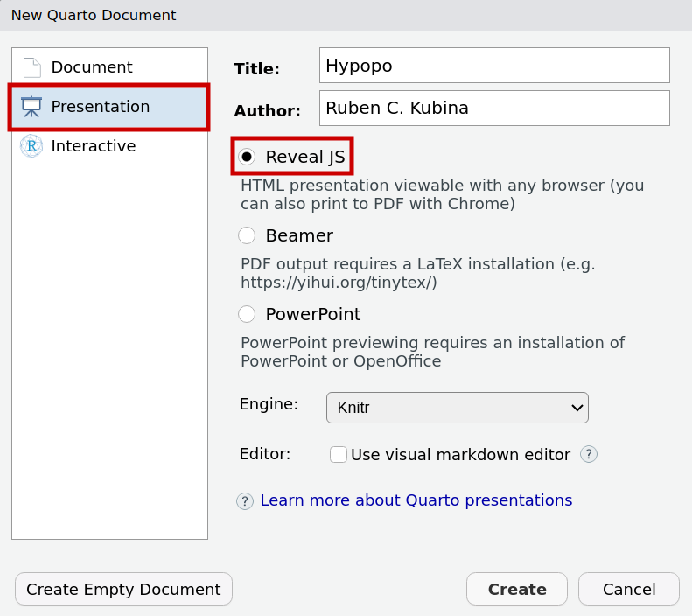Click the Presentation easel icon
Screen dimensions: 692x616
pos(31,107)
